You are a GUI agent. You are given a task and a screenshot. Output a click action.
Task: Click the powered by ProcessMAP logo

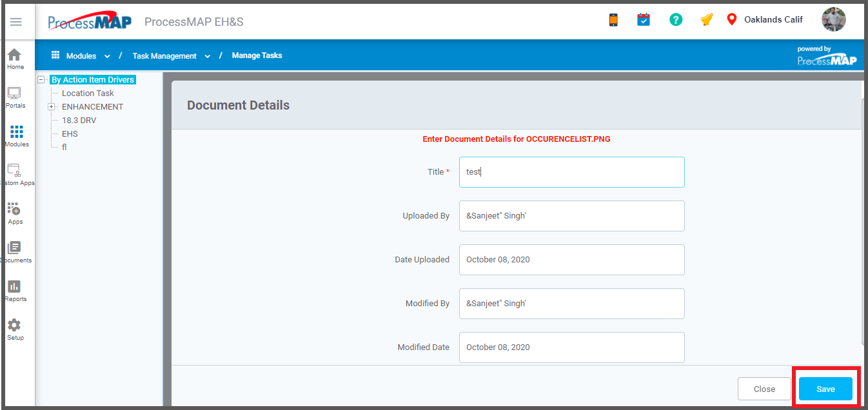[827, 56]
